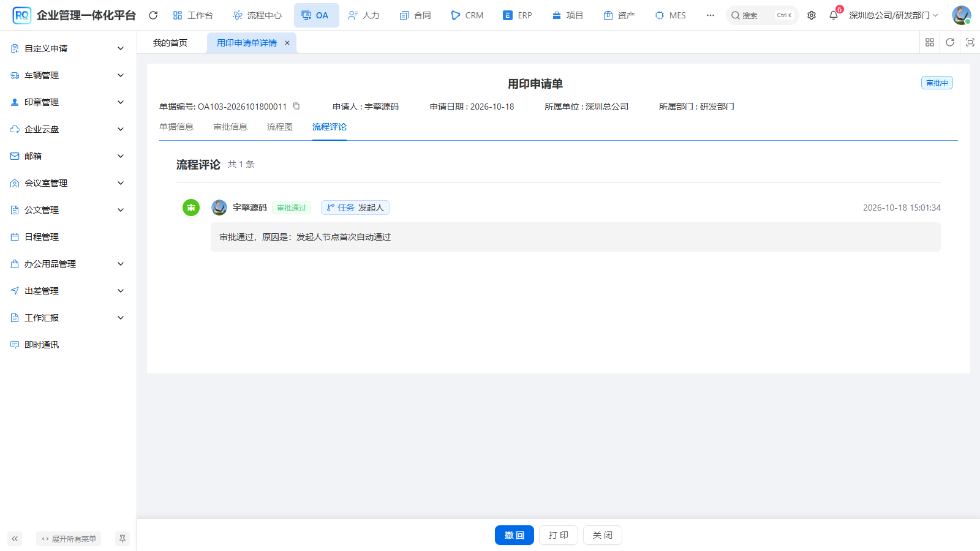
Task: Open the 资产 module
Action: click(619, 15)
